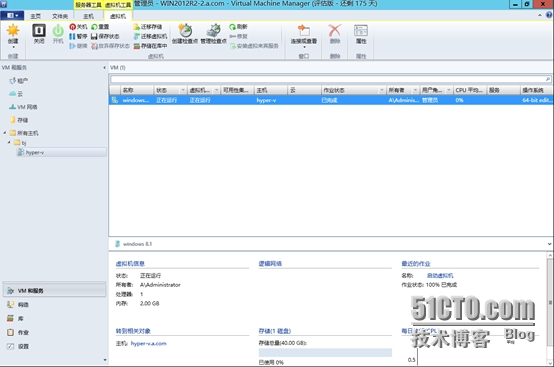Open filter dropdown on 所有者 column
The image size is (554, 367).
415,90
